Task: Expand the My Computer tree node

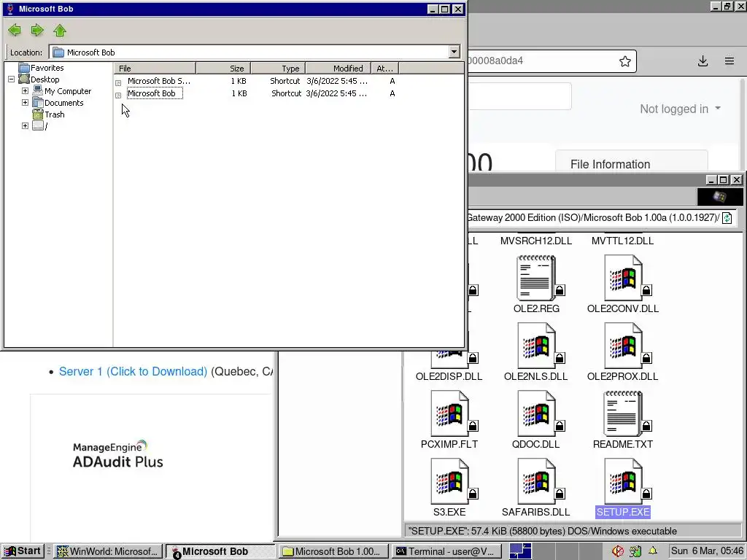Action: click(25, 91)
